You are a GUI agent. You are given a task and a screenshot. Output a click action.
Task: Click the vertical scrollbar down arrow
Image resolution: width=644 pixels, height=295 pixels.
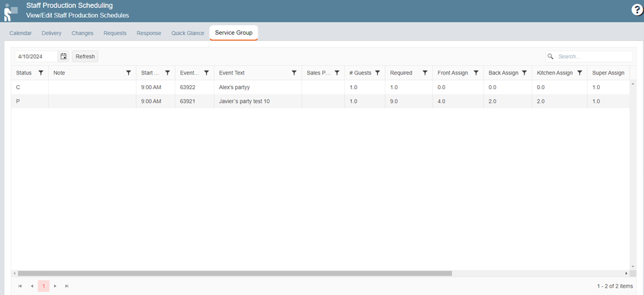633,267
